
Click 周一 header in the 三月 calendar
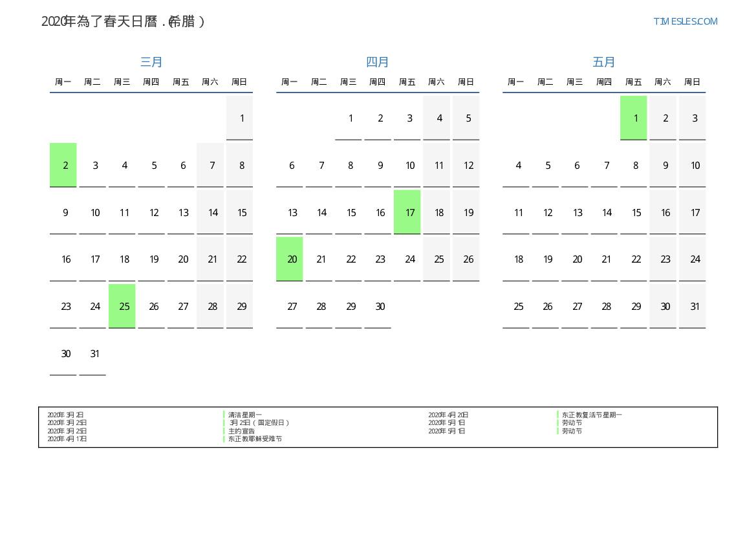pos(63,82)
